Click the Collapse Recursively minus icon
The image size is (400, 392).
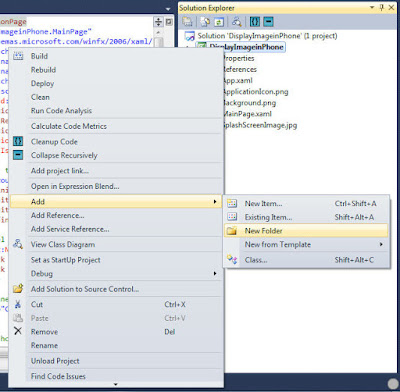tap(18, 155)
